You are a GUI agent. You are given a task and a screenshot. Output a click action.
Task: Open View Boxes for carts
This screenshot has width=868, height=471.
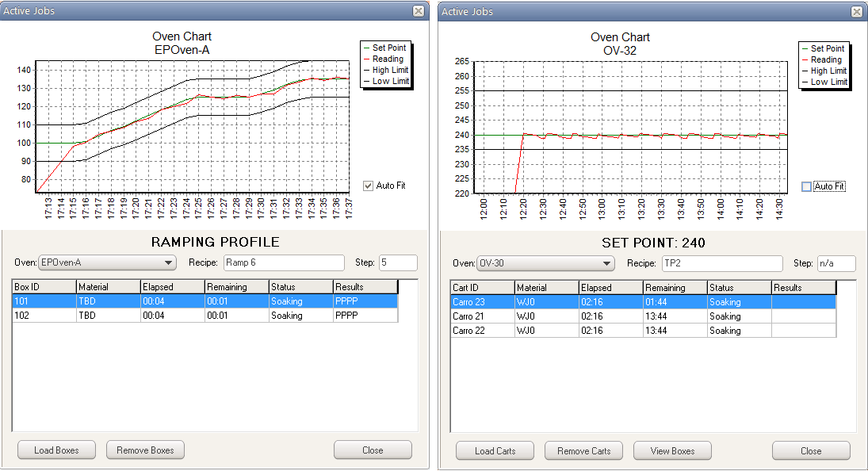tap(672, 451)
